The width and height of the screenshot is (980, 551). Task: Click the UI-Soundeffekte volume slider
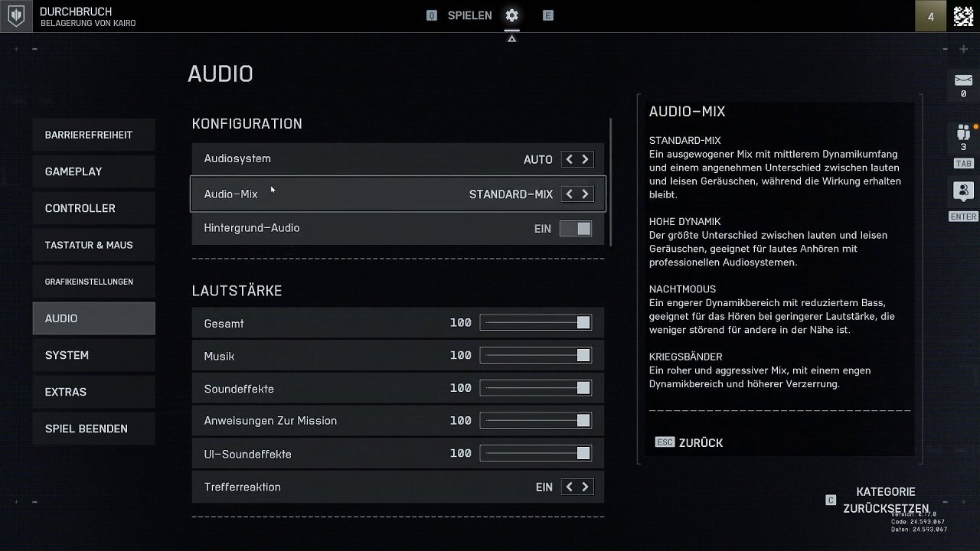536,454
